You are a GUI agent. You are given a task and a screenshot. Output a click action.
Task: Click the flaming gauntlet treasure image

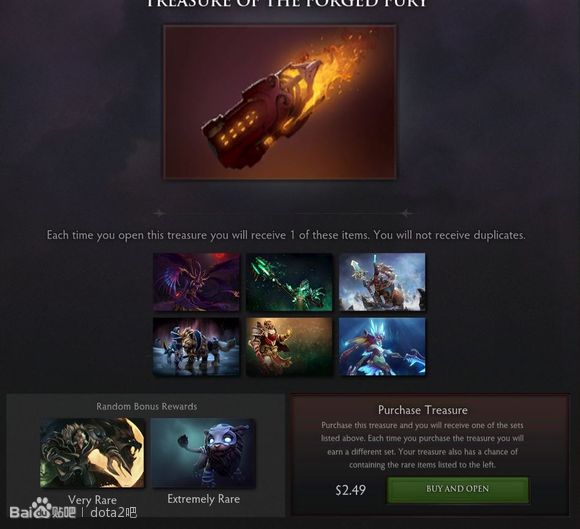(280, 102)
